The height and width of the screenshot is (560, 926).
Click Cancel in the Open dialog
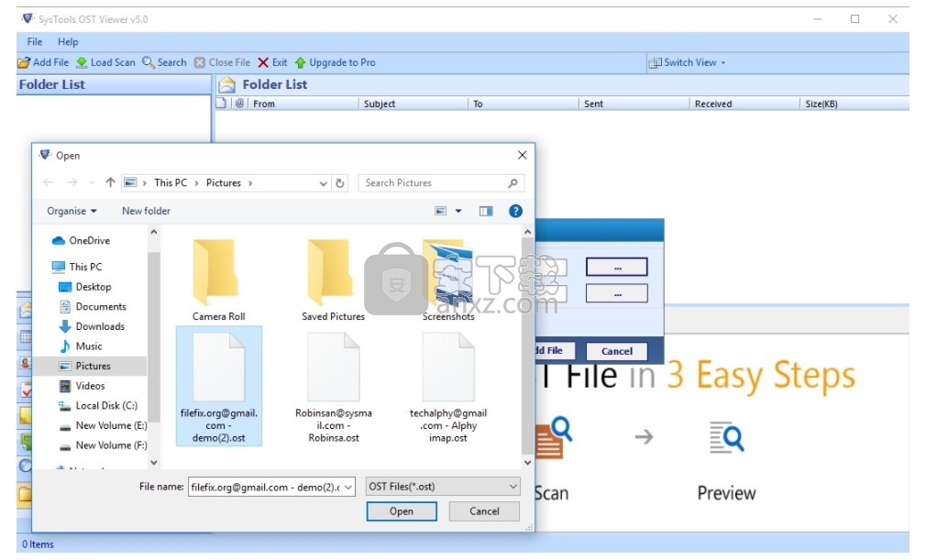pyautogui.click(x=484, y=511)
